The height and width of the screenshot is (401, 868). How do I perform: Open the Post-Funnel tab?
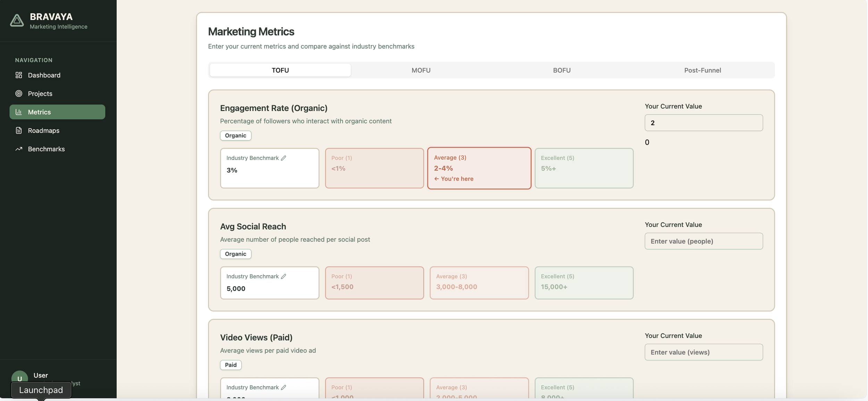[x=702, y=70]
